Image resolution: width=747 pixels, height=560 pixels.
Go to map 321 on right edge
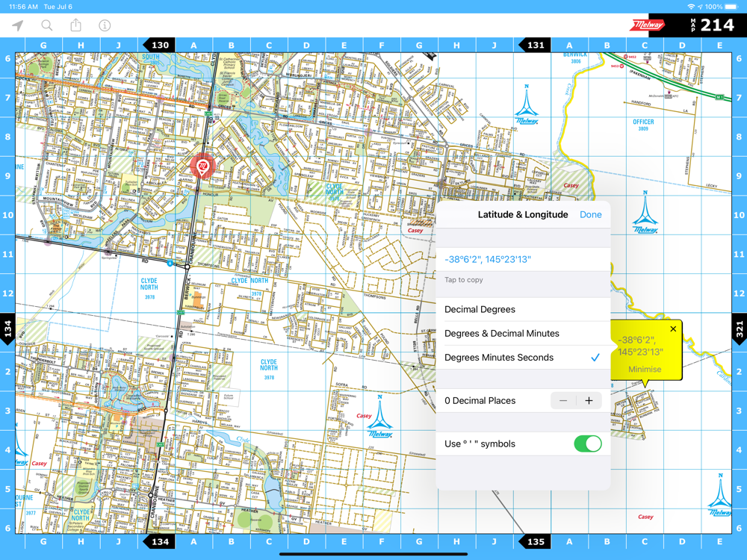click(x=740, y=329)
